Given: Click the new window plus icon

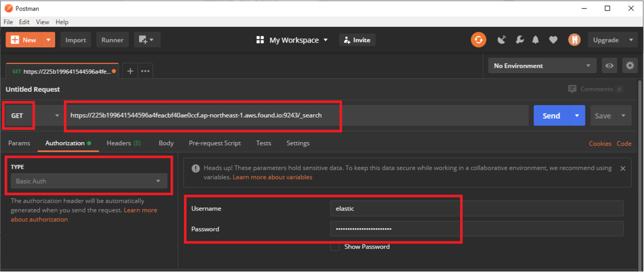Looking at the screenshot, I should click(x=147, y=40).
